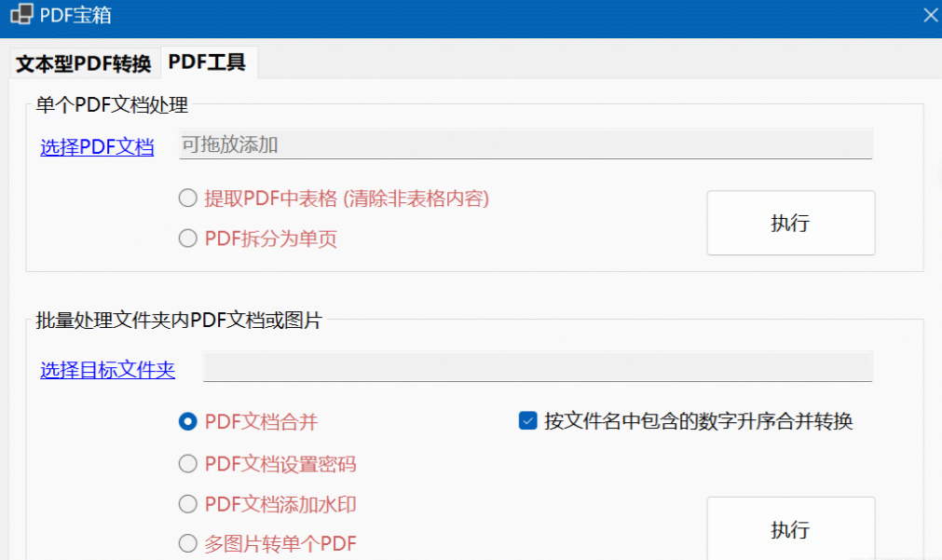942x560 pixels.
Task: Close the PDF宝箱 window
Action: tap(928, 15)
